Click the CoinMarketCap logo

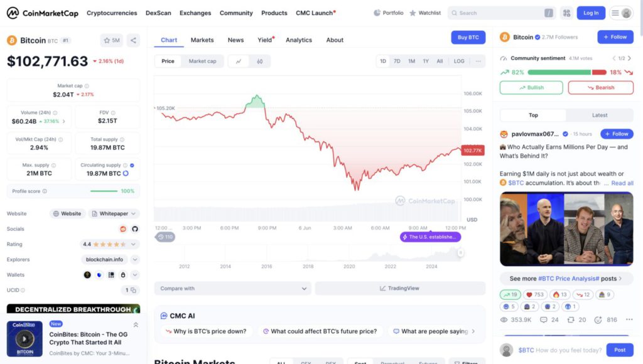tap(42, 13)
